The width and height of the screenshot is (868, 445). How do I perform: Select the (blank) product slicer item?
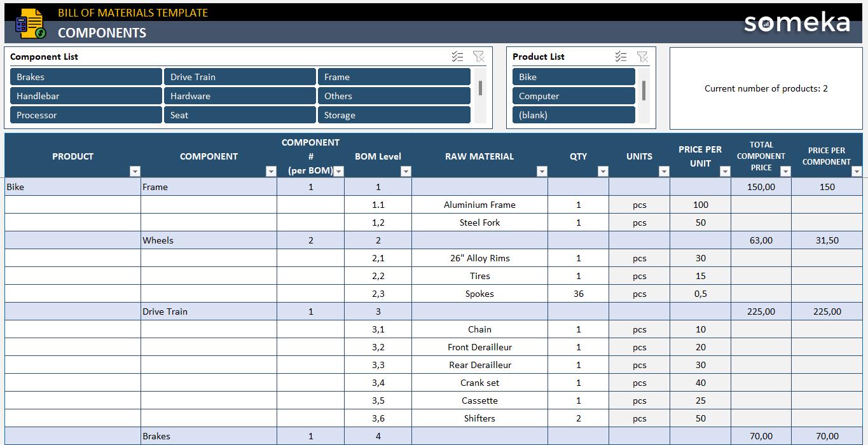point(574,115)
